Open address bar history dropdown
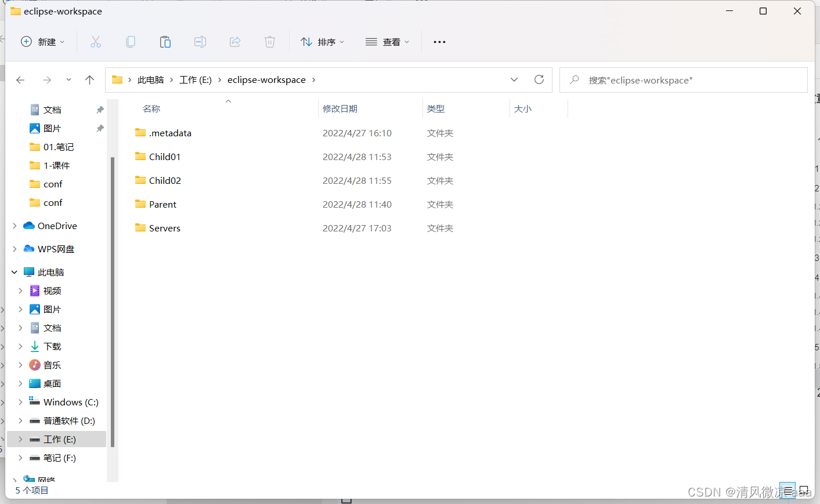 click(514, 79)
